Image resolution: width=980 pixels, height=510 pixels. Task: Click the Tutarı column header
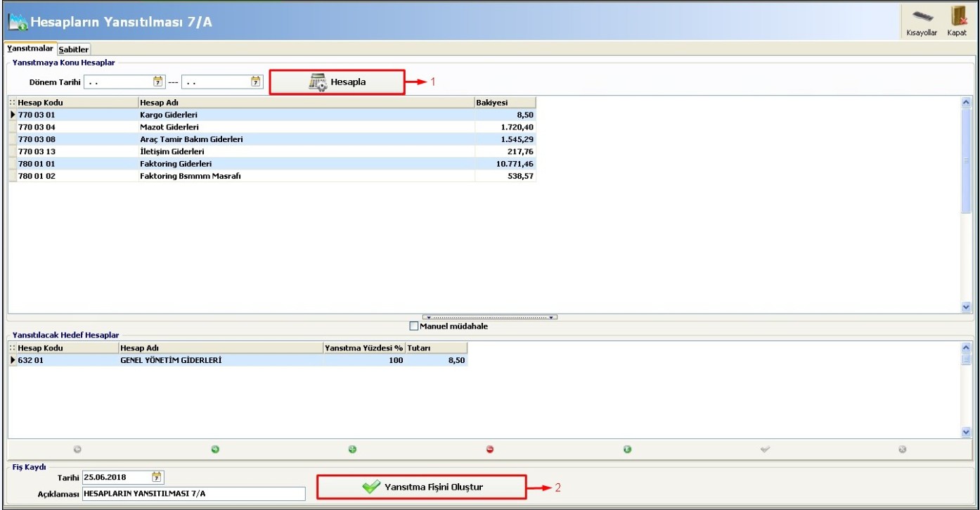tap(437, 348)
